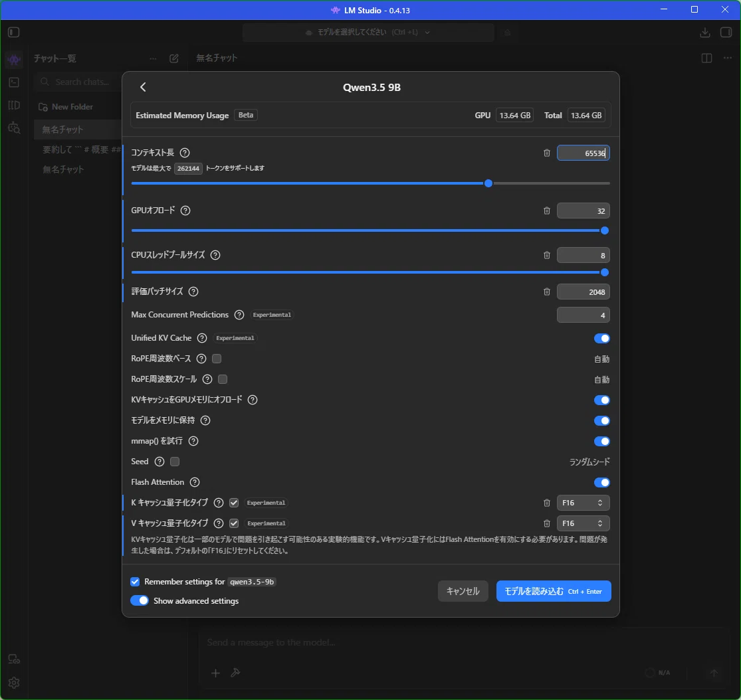Open help for RoPE周波数スケール
The height and width of the screenshot is (700, 741).
coord(207,379)
